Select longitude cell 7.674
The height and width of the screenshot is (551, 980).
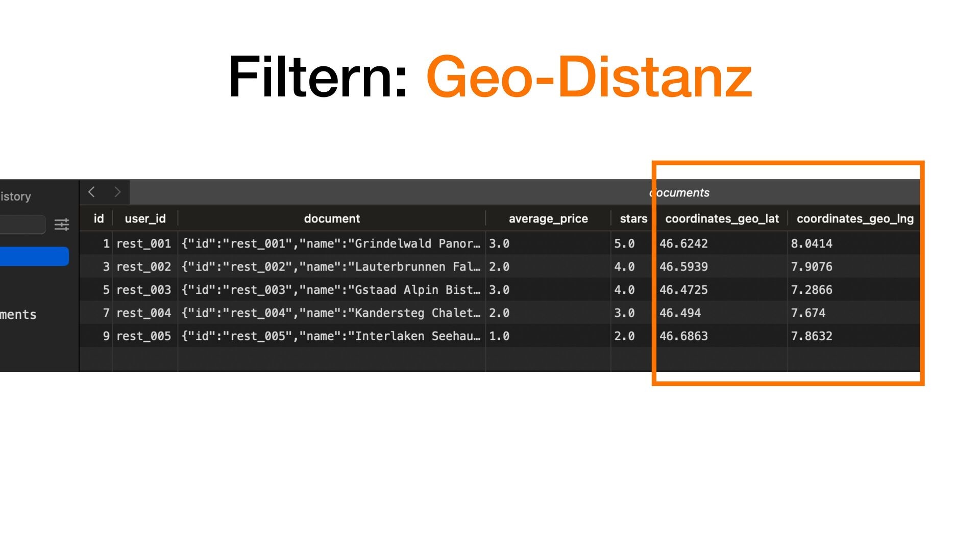point(808,313)
